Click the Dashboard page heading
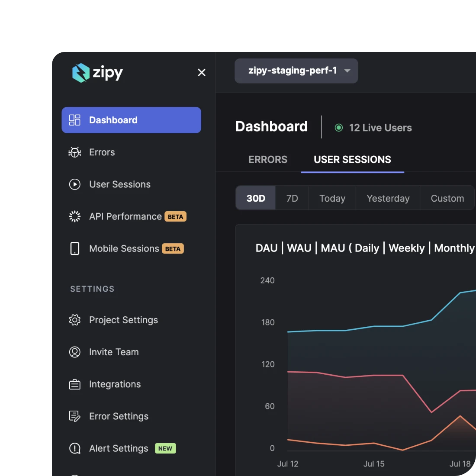The height and width of the screenshot is (476, 476). tap(271, 127)
